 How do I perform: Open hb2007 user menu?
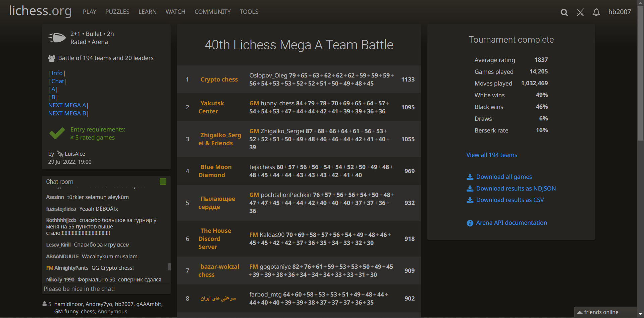620,12
